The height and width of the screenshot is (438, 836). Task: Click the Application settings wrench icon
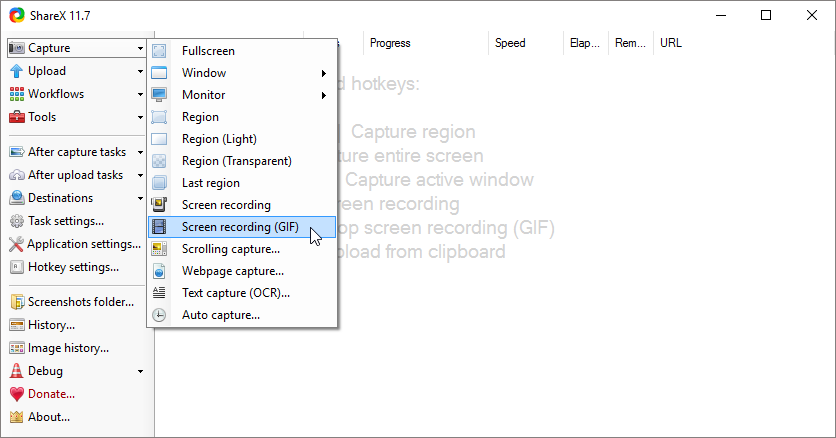coord(17,244)
